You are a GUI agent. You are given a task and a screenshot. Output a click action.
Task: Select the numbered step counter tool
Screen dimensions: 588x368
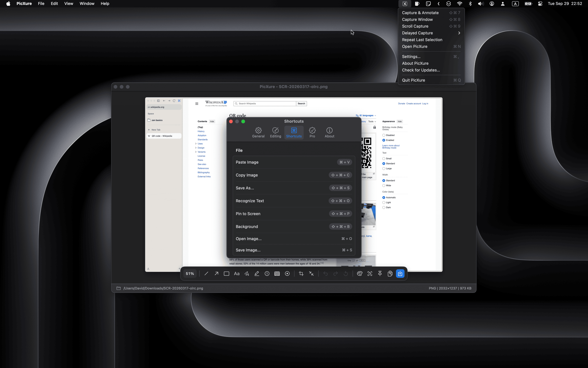pyautogui.click(x=267, y=273)
